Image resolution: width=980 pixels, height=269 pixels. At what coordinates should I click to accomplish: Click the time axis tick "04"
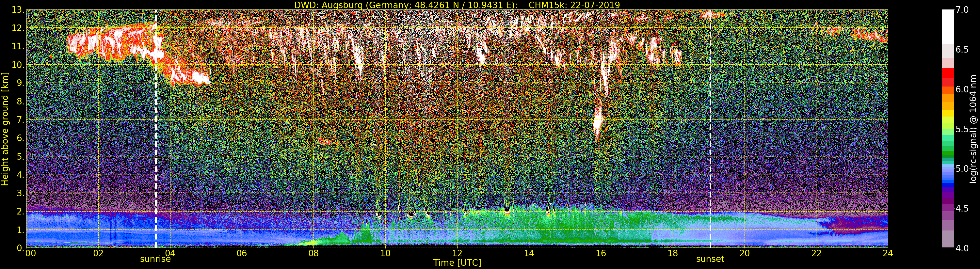click(x=170, y=253)
